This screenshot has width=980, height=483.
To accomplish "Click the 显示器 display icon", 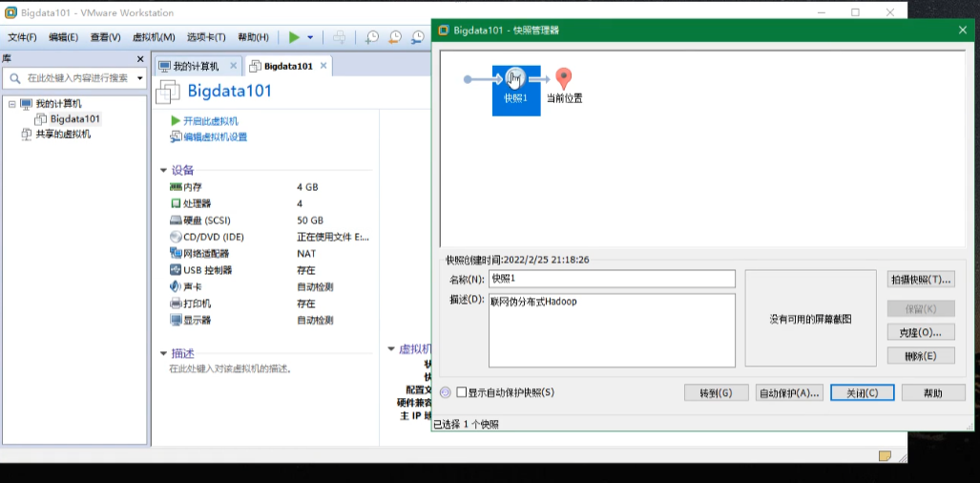I will [176, 320].
